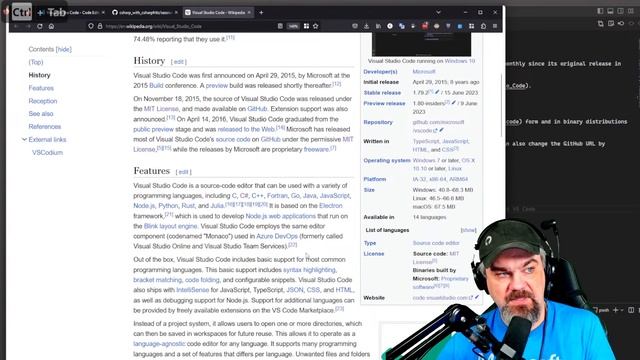Viewport: 640px width, 360px height.
Task: Jump to Features in contents sidebar
Action: pyautogui.click(x=41, y=88)
